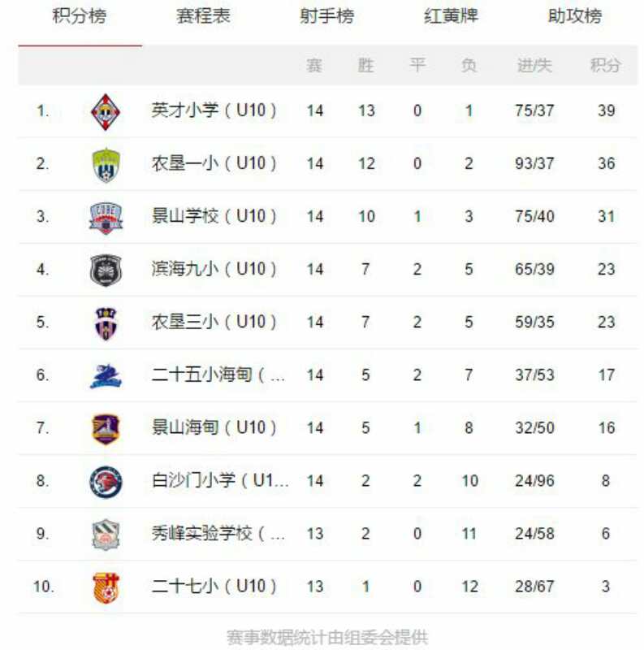This screenshot has height=650, width=644.
Task: Click the 秀峰实验学校 grey shield crest
Action: [106, 535]
